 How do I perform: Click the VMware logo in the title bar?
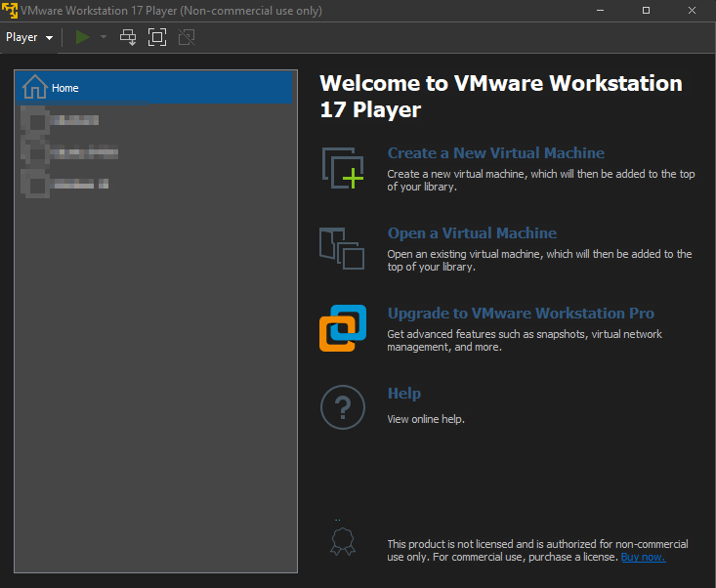pyautogui.click(x=10, y=10)
